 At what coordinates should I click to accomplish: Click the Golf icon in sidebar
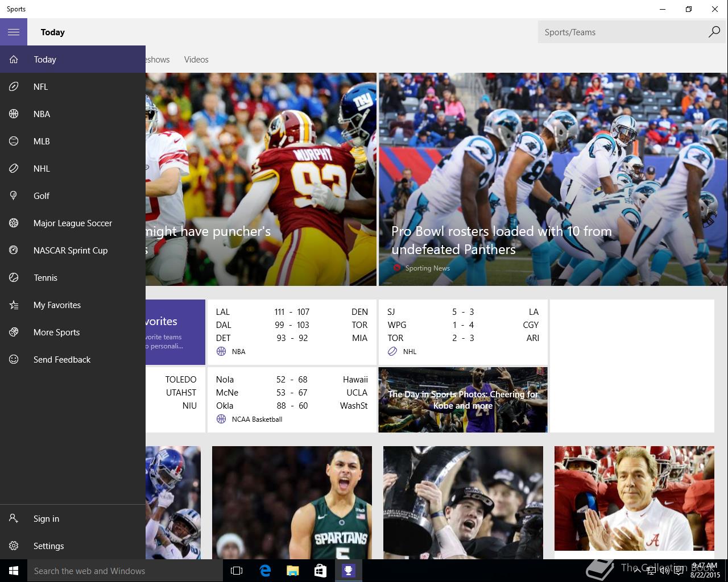click(x=14, y=196)
